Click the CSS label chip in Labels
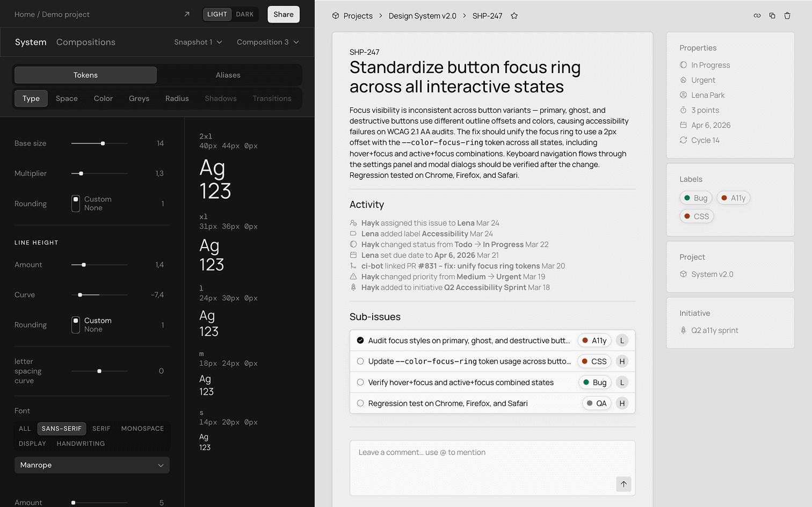Viewport: 812px width, 507px height. 697,216
